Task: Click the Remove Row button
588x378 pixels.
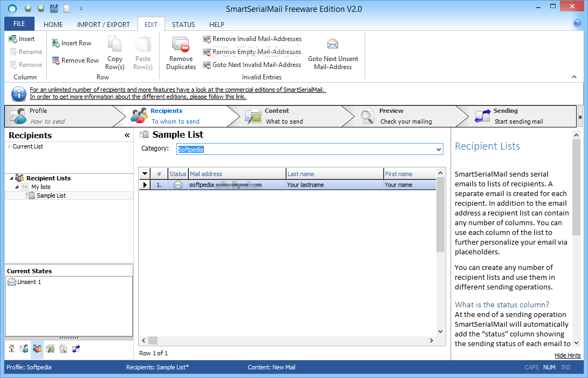Action: coord(76,60)
